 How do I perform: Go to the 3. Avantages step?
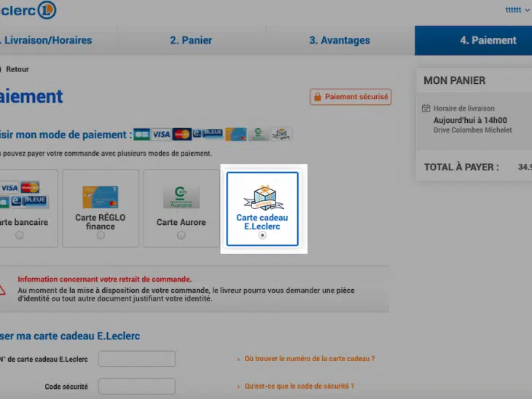pyautogui.click(x=340, y=40)
